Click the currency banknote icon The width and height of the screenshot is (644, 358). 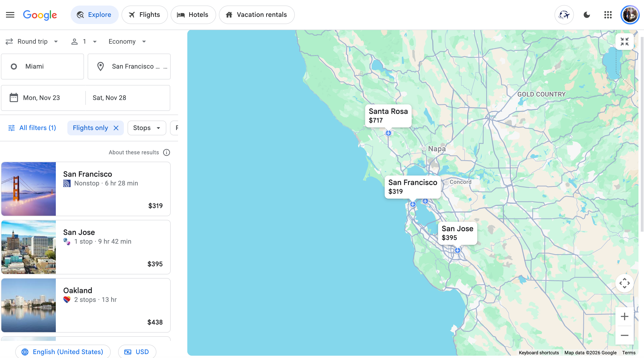(128, 352)
